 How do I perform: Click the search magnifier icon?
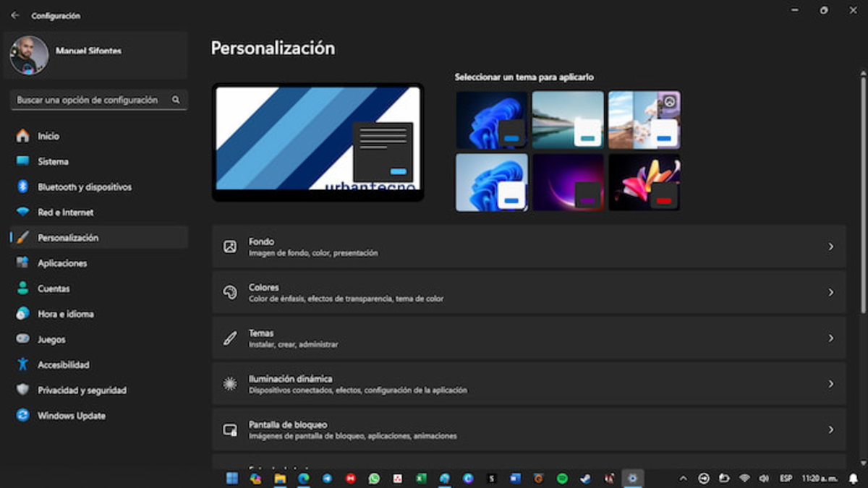point(176,100)
